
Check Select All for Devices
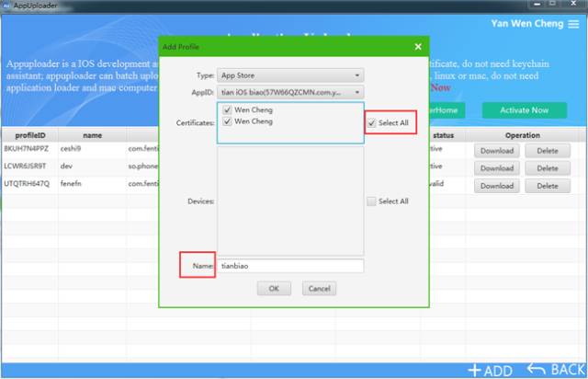[371, 201]
